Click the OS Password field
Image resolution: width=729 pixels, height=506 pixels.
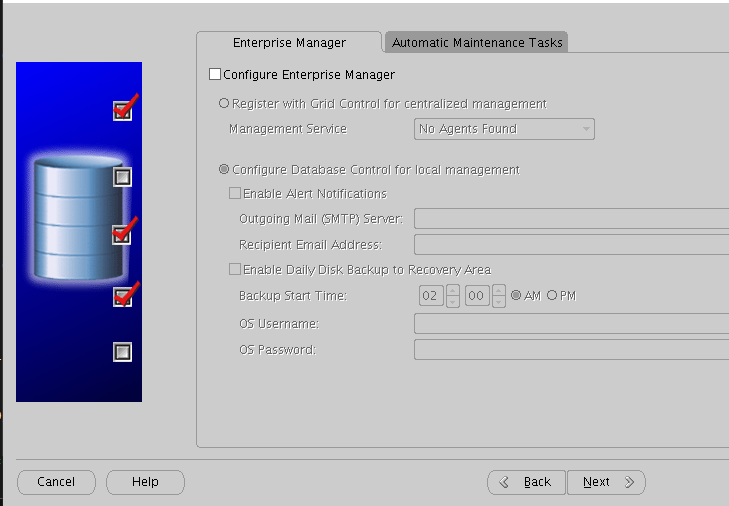point(571,350)
